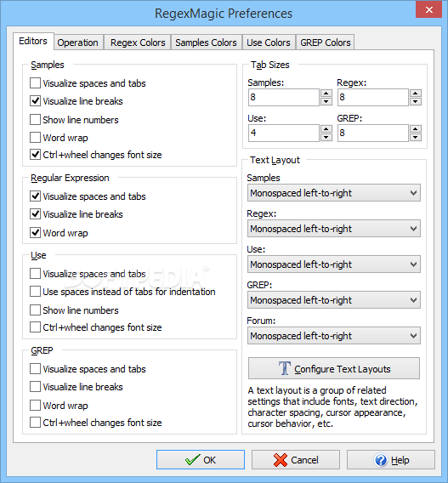Click the red X icon on Cancel

(281, 460)
